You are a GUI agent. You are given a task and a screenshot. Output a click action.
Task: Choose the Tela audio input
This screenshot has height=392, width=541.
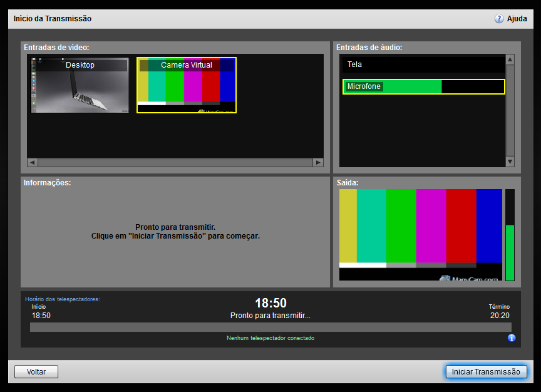pos(423,64)
